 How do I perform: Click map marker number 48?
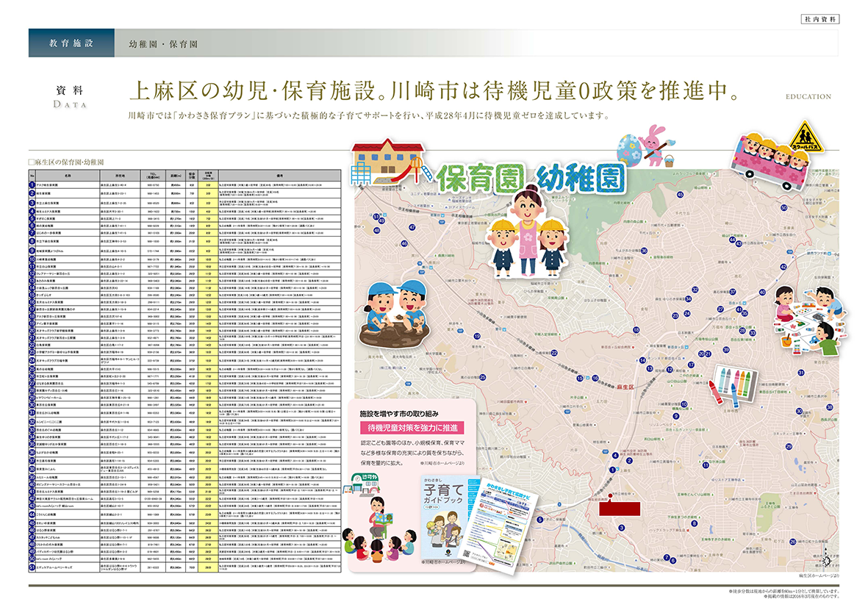[x=377, y=230]
